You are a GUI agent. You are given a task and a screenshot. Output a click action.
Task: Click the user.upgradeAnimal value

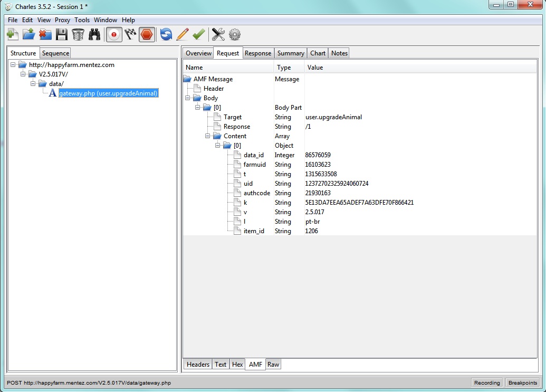coord(333,117)
